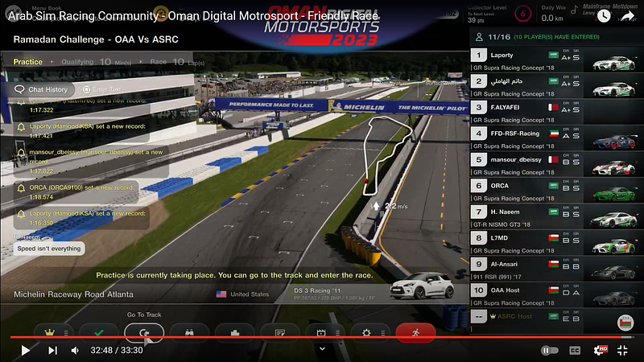This screenshot has height=362, width=644.
Task: Skip to the next video
Action: (x=52, y=350)
